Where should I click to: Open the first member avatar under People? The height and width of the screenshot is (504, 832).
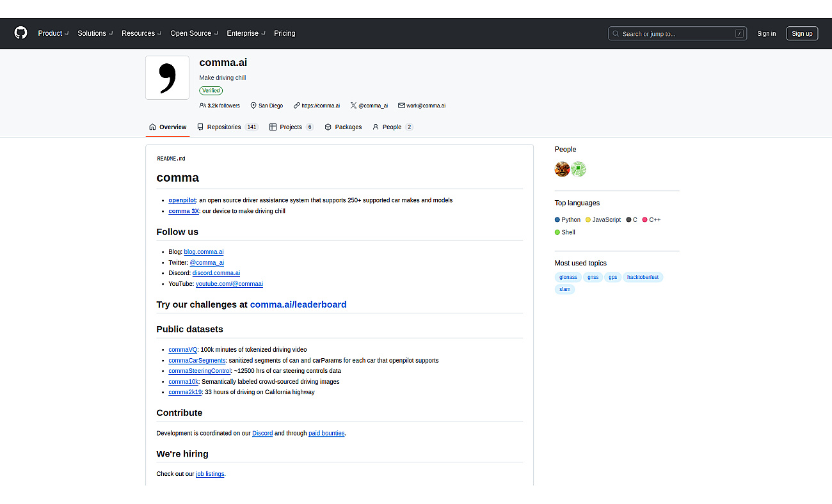[x=563, y=169]
